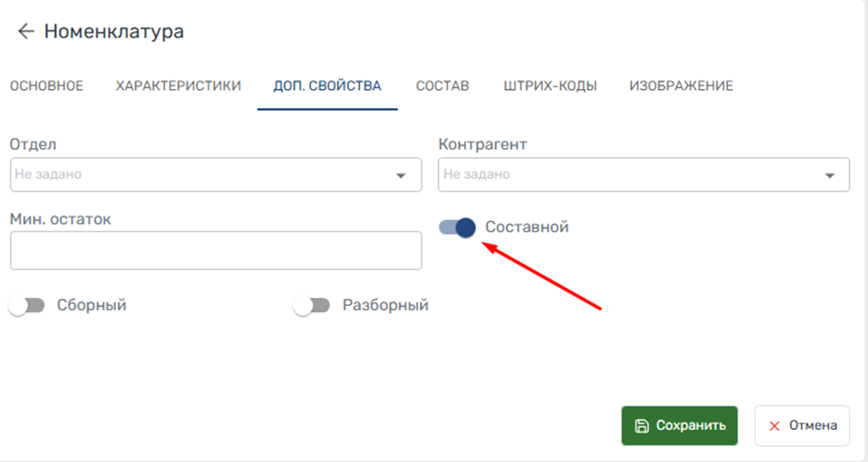Expand the Отдел dropdown arrow
This screenshot has width=868, height=462.
pos(400,176)
